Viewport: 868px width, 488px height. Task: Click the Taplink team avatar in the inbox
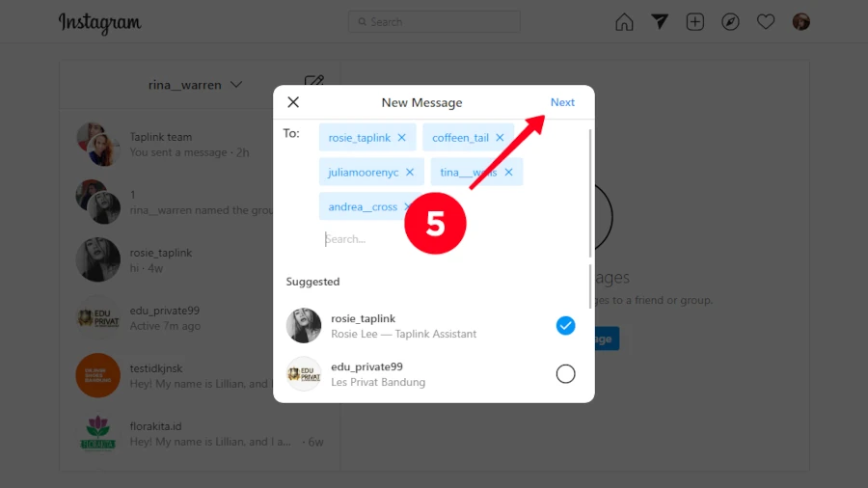click(x=98, y=145)
